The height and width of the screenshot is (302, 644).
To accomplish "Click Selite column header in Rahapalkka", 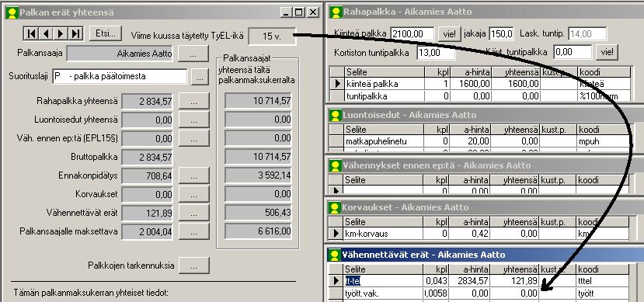I will (385, 72).
